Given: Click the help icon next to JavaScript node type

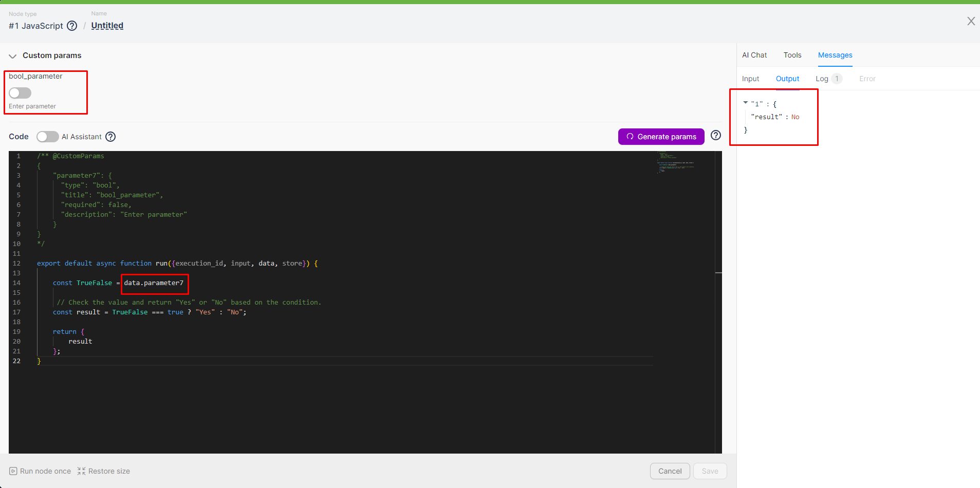Looking at the screenshot, I should [x=72, y=26].
